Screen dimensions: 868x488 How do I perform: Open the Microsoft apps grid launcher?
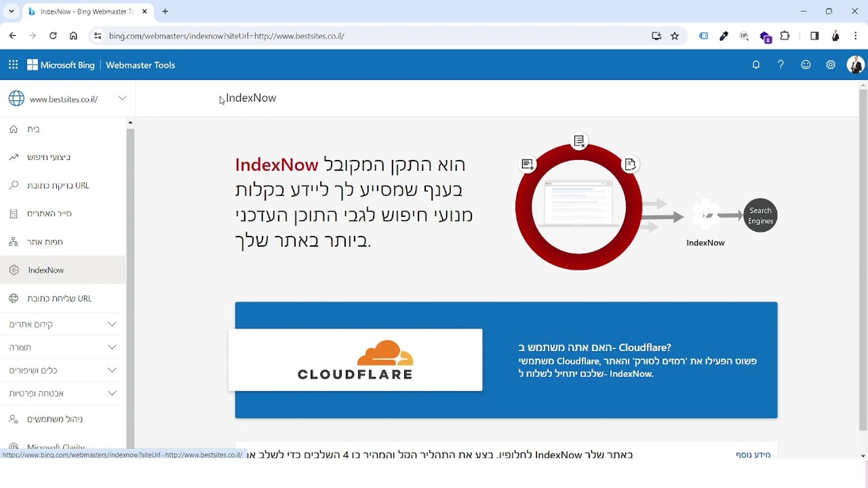coord(13,65)
